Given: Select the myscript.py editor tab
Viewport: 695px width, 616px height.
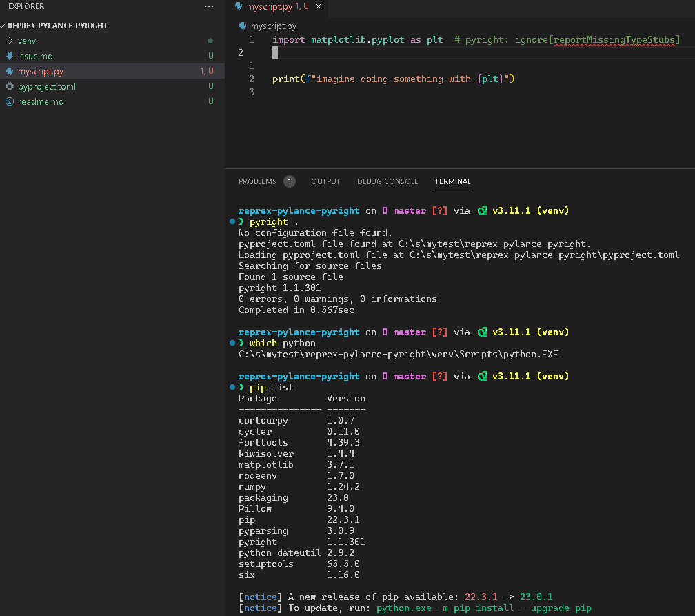Looking at the screenshot, I should click(277, 7).
